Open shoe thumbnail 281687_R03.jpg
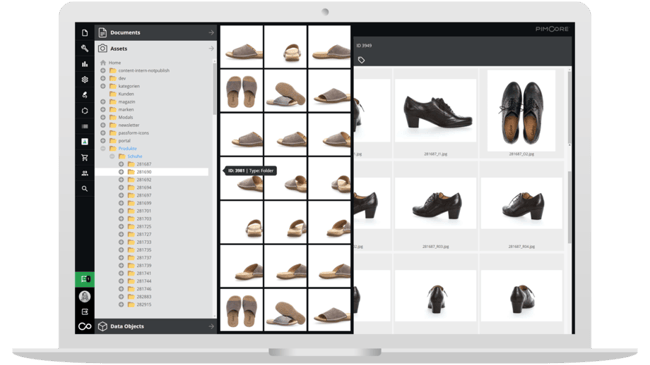This screenshot has height=365, width=650. tap(435, 203)
